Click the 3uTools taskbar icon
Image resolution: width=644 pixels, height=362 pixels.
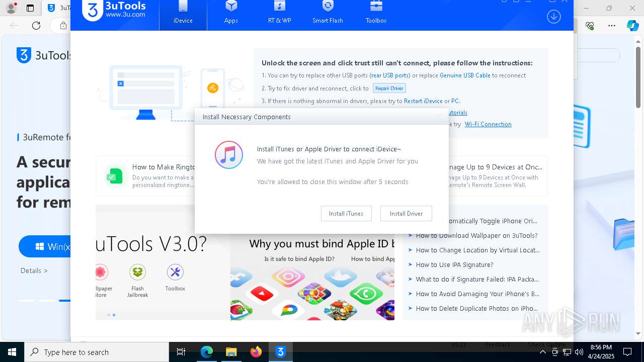tap(281, 352)
